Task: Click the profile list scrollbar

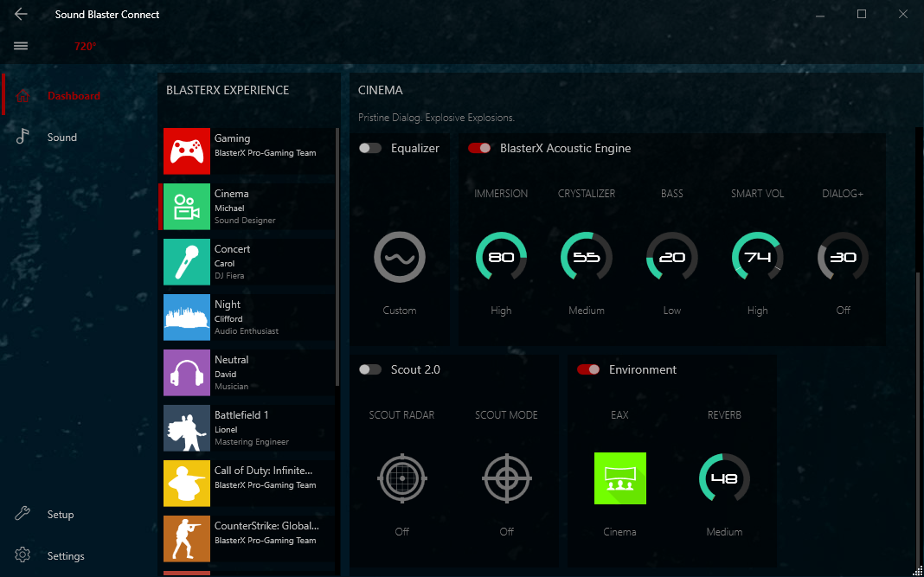Action: (x=337, y=257)
